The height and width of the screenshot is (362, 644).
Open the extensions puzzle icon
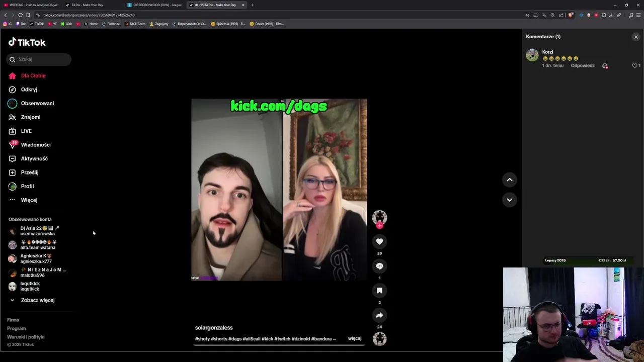point(604,15)
